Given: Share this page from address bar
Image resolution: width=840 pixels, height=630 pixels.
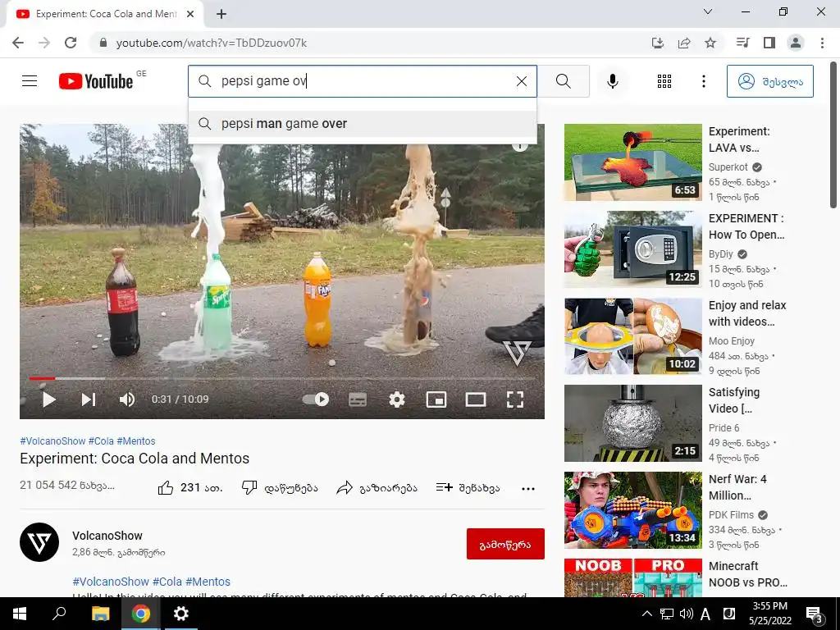Looking at the screenshot, I should pyautogui.click(x=684, y=43).
